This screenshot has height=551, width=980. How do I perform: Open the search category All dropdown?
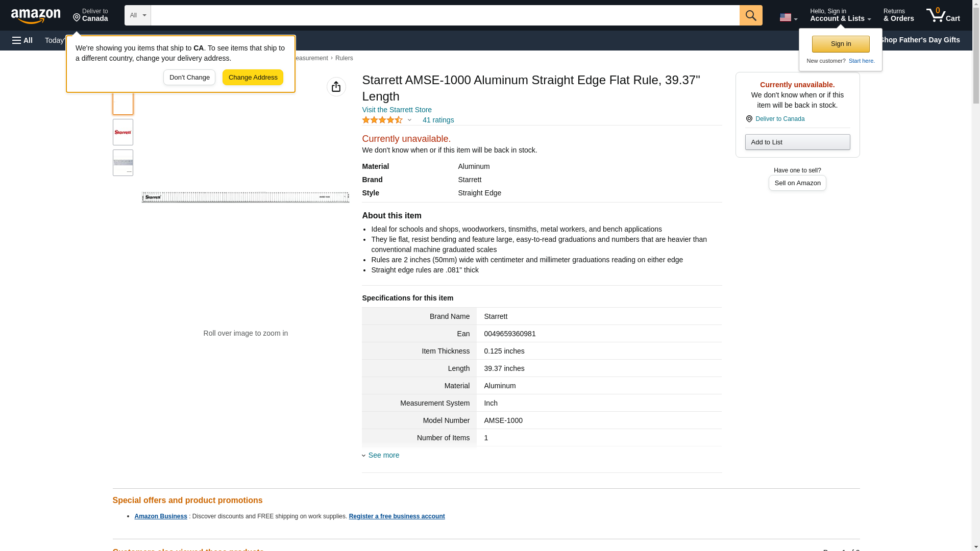tap(137, 15)
